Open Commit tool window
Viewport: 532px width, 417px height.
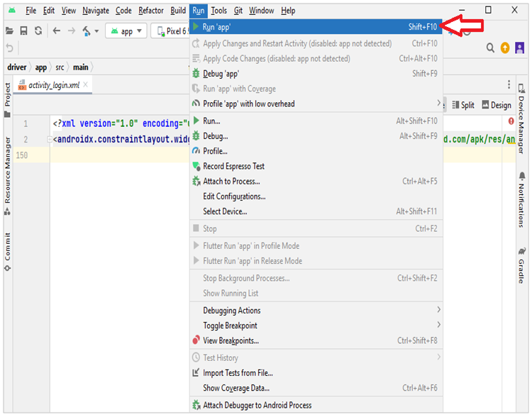[x=8, y=252]
